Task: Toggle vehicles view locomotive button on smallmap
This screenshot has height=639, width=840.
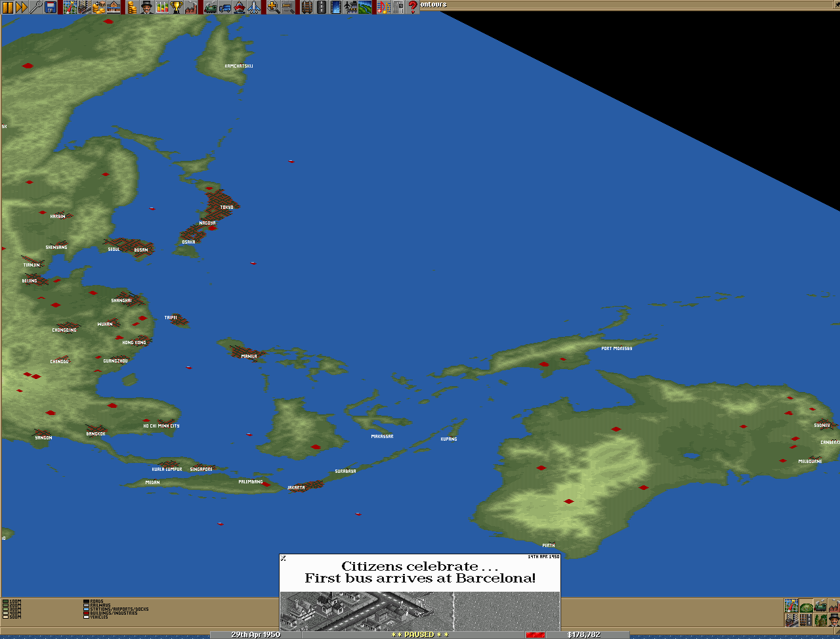Action: click(x=820, y=606)
